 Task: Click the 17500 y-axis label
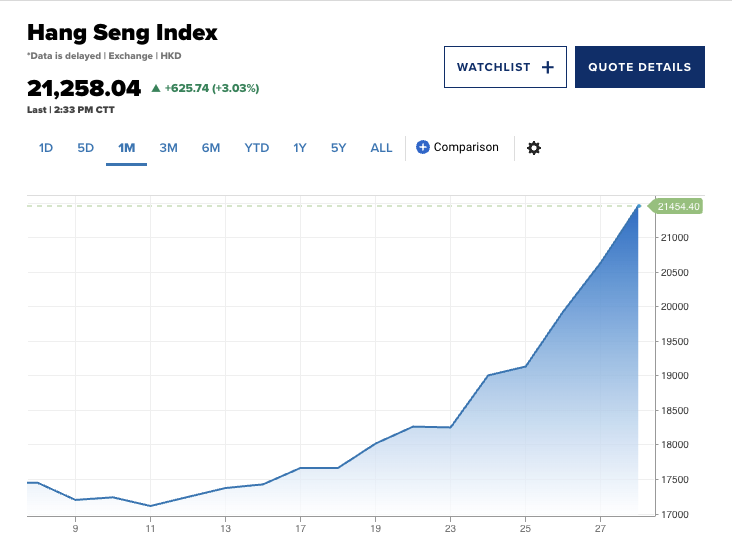(675, 480)
